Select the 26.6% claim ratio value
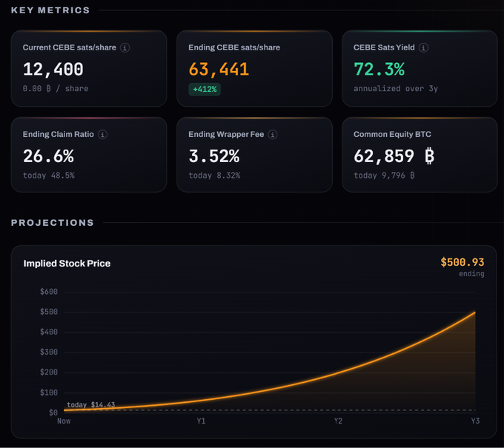Screen dimensions: 504x448 (48, 156)
